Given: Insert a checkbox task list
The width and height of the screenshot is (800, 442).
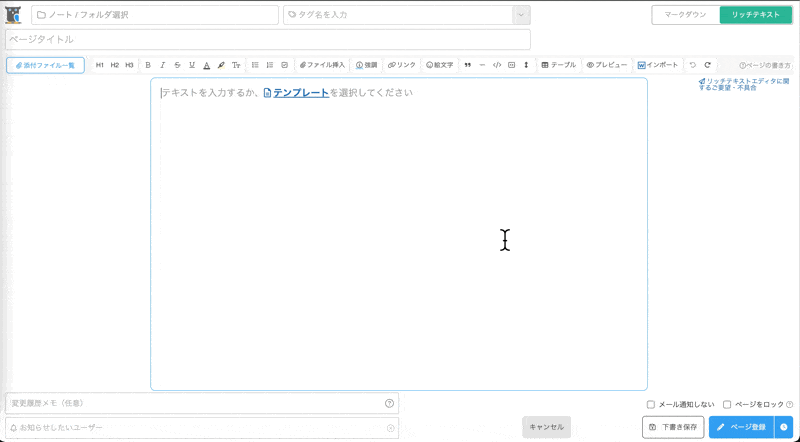Looking at the screenshot, I should (x=285, y=65).
